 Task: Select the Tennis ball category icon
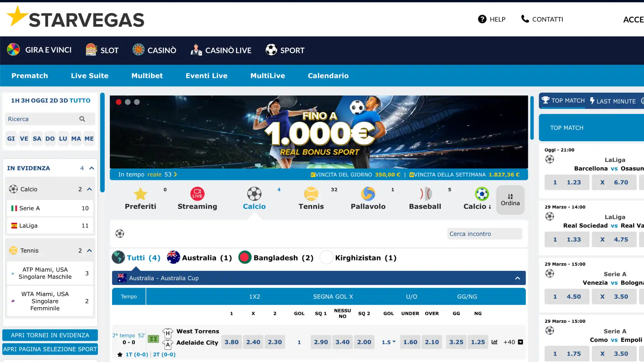coord(311,194)
